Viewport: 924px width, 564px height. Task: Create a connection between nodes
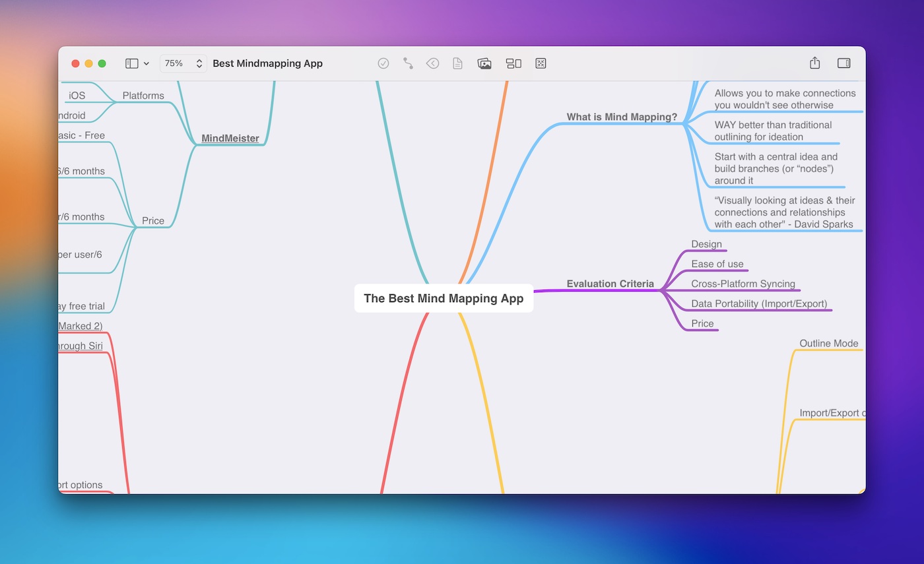[408, 63]
